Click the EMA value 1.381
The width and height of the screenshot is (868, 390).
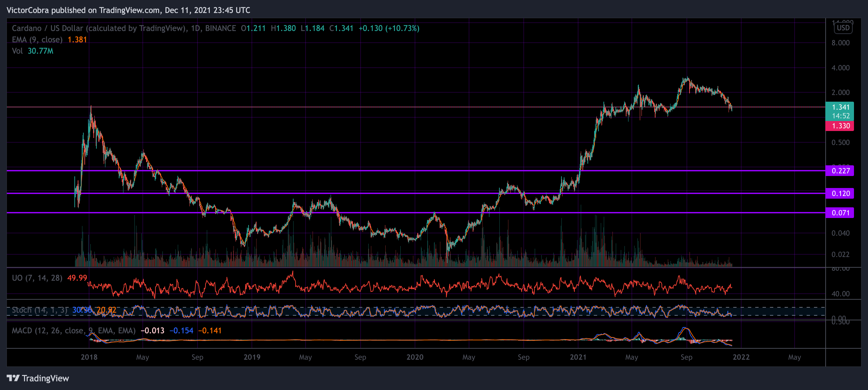click(x=77, y=39)
